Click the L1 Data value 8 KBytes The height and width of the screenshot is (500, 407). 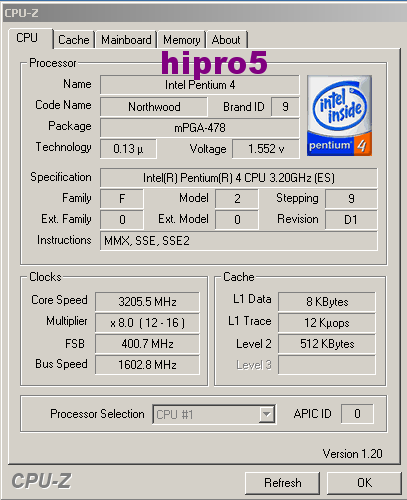tap(327, 302)
